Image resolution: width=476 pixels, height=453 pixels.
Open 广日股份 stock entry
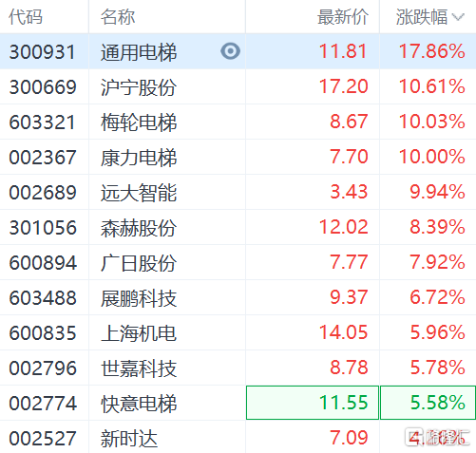139,263
